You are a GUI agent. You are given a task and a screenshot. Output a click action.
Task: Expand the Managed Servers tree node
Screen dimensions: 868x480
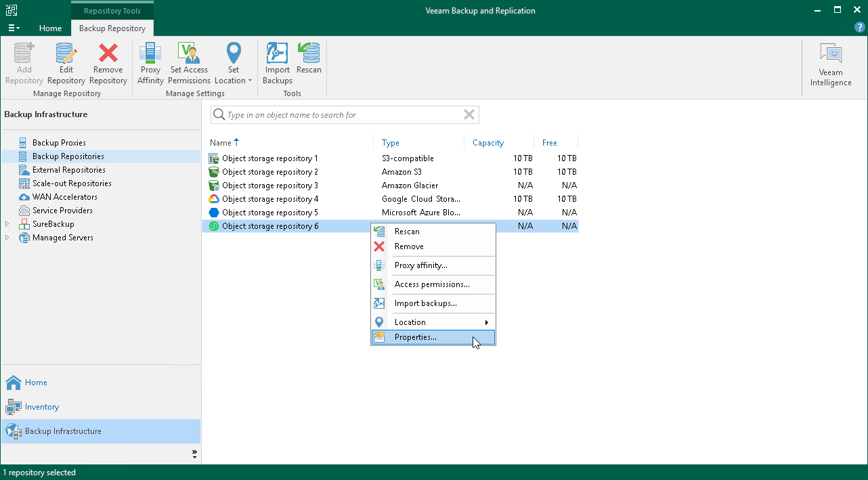pyautogui.click(x=6, y=238)
